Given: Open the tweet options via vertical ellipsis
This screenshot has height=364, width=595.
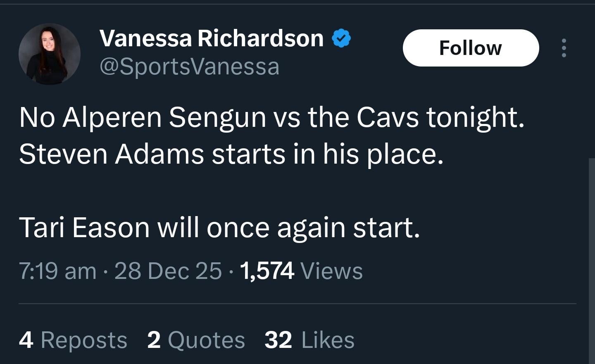Looking at the screenshot, I should 564,48.
